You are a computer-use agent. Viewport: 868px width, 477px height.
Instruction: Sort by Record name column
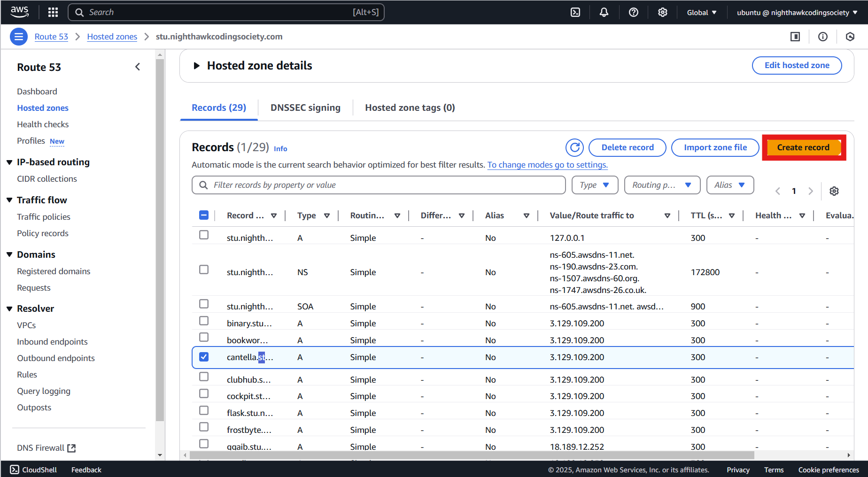274,215
